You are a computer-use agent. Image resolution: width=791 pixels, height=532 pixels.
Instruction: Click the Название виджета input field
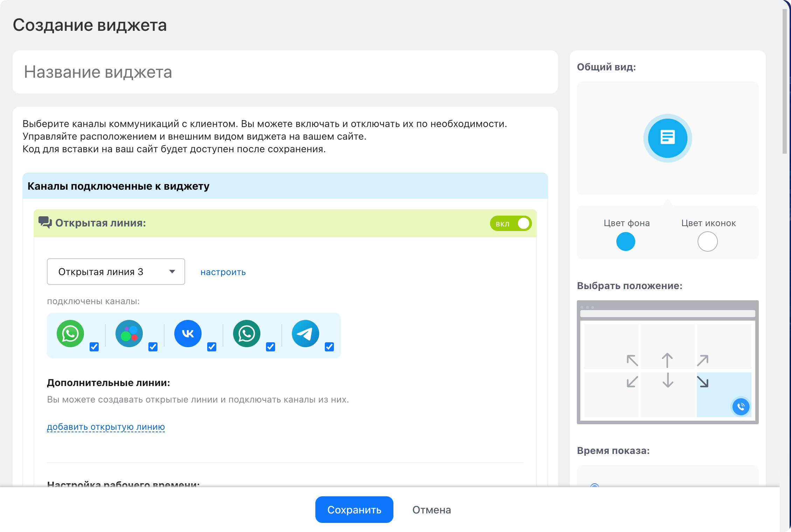point(285,72)
